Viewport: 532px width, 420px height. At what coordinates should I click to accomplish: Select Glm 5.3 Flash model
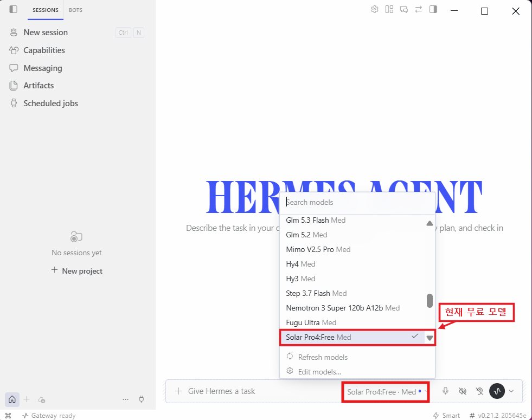353,220
